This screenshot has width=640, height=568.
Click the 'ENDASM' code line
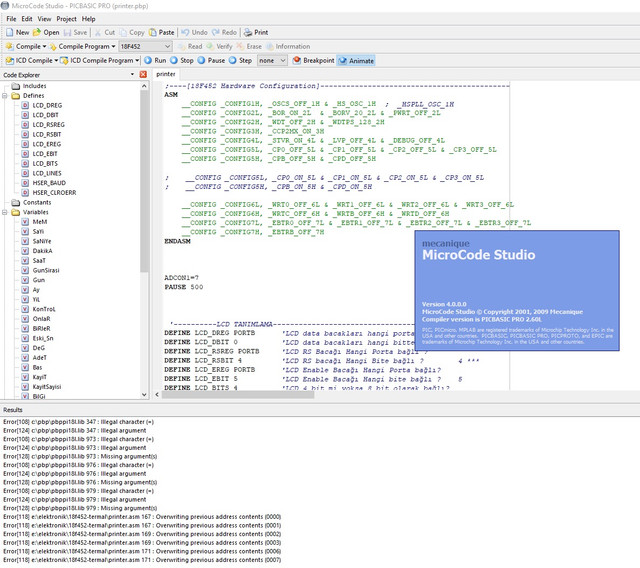coord(177,241)
